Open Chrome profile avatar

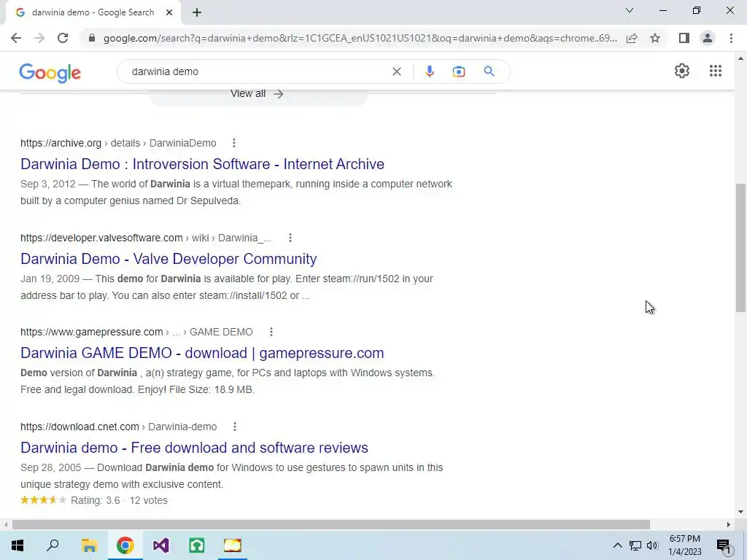tap(708, 38)
